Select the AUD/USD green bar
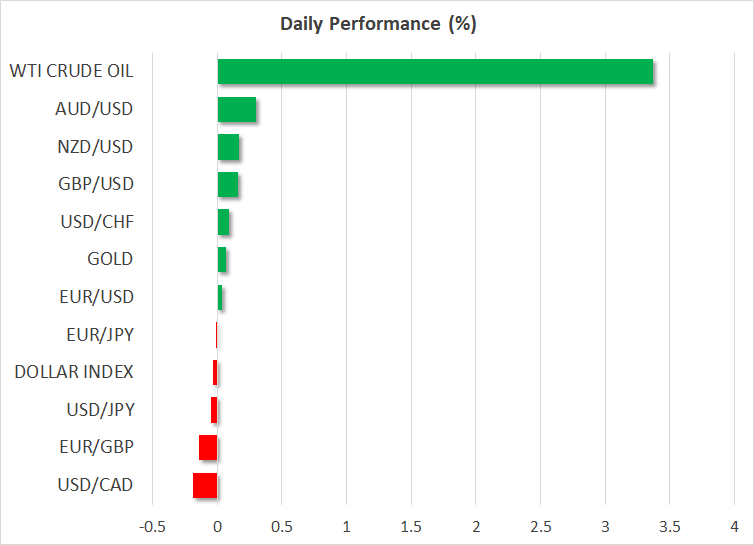754x545 pixels. coord(237,110)
